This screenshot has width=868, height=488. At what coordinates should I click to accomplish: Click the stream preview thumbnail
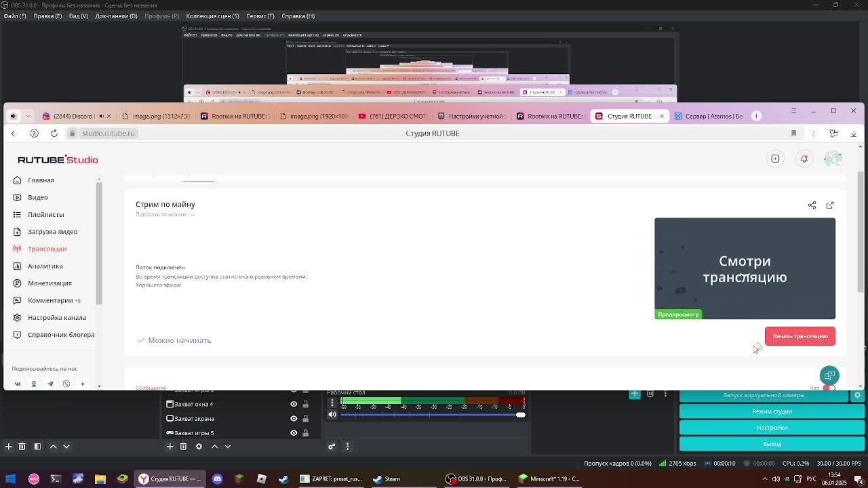[745, 268]
